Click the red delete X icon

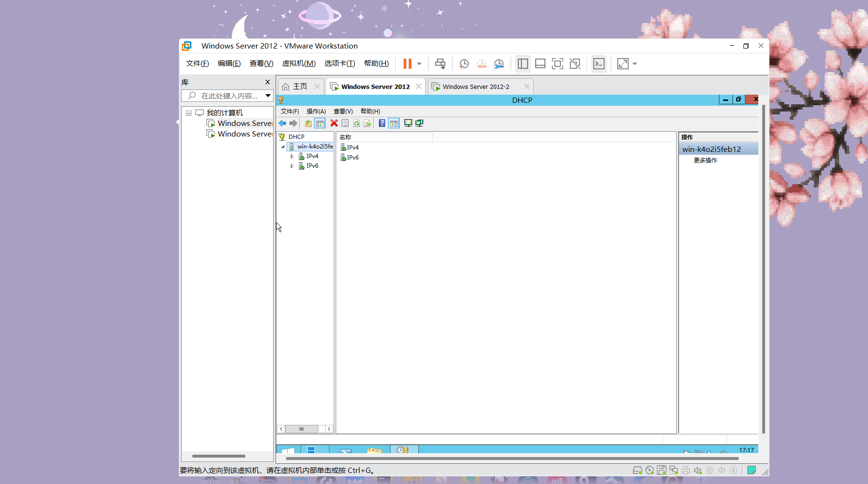click(x=334, y=124)
